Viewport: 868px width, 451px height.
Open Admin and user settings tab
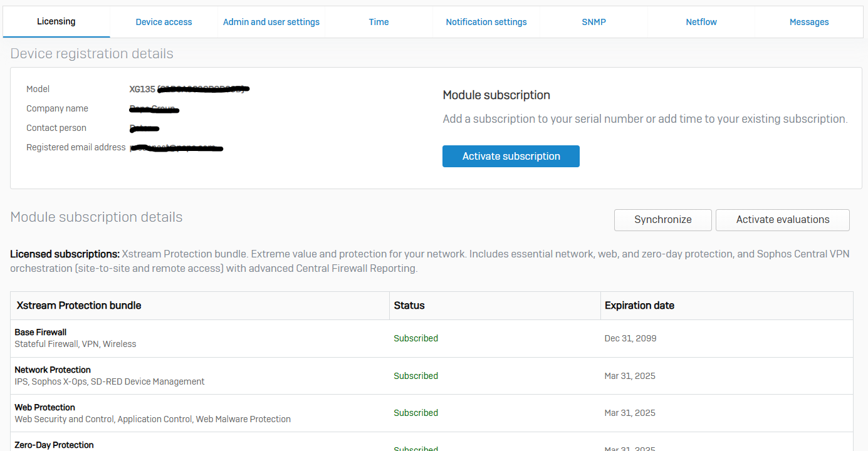pyautogui.click(x=271, y=22)
